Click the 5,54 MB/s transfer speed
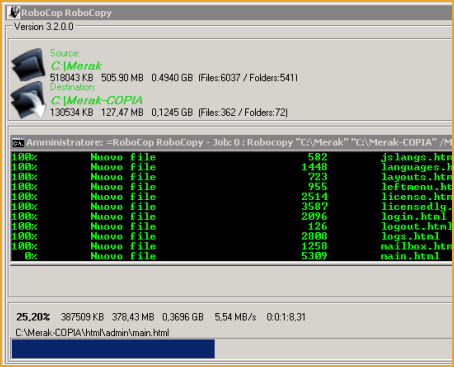 pos(235,317)
